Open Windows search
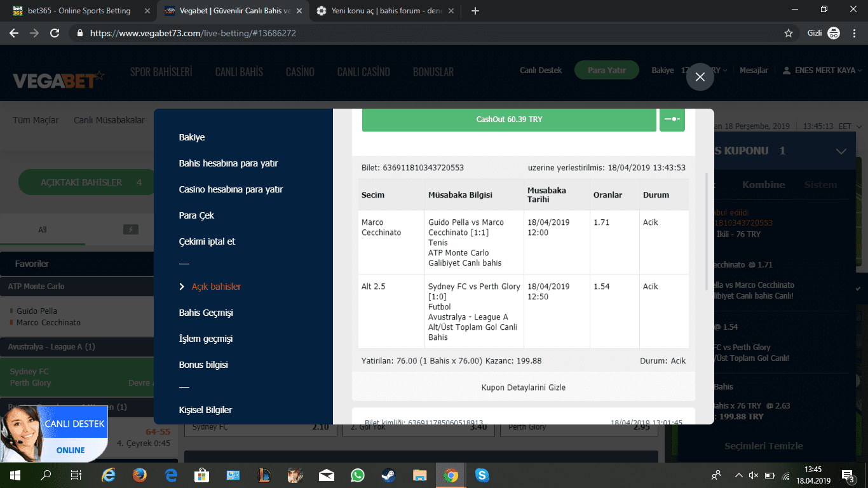The width and height of the screenshot is (868, 488). pos(46,475)
